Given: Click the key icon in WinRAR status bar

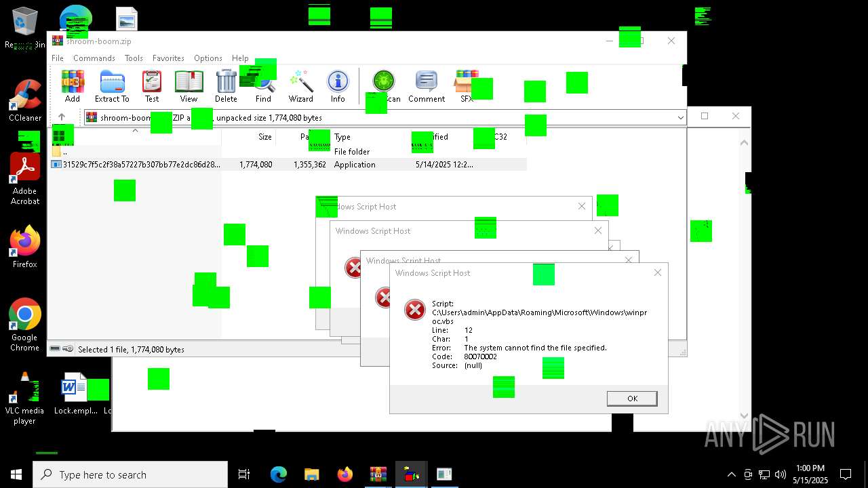Looking at the screenshot, I should click(x=68, y=349).
